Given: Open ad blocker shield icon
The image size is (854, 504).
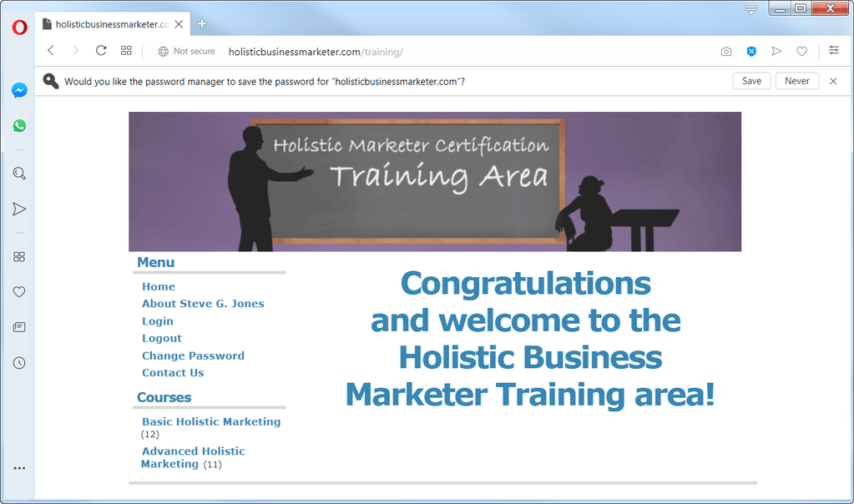Looking at the screenshot, I should click(x=751, y=51).
